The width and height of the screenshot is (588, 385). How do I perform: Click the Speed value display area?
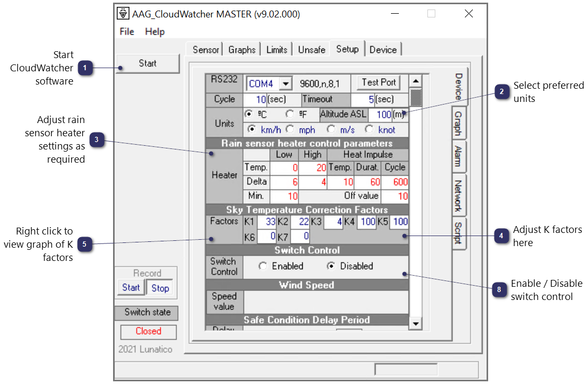pos(326,302)
